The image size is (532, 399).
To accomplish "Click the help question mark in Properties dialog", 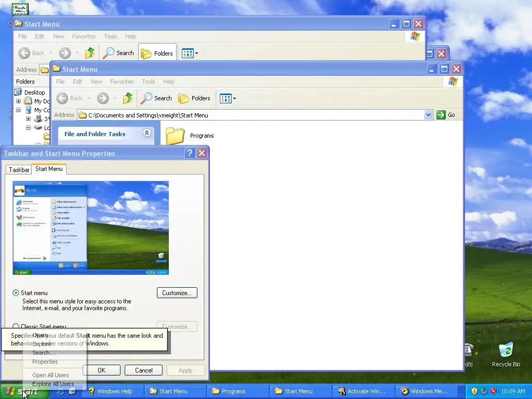I will tap(190, 153).
